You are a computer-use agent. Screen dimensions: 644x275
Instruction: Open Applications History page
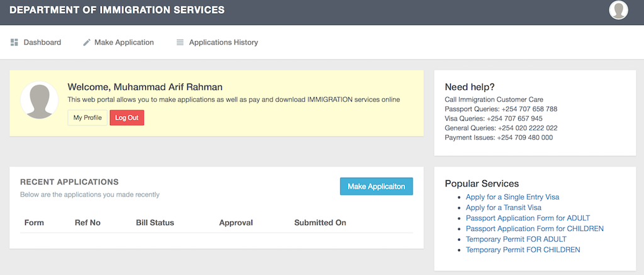pyautogui.click(x=223, y=43)
